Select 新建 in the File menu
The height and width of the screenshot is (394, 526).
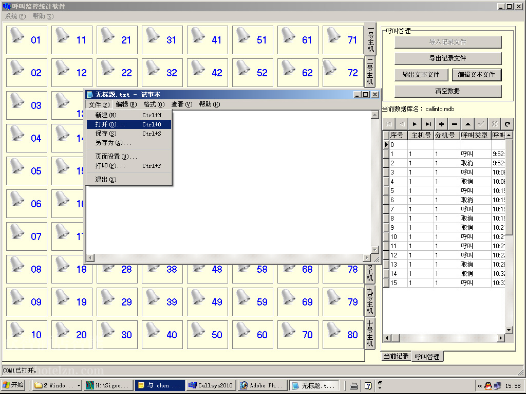129,115
